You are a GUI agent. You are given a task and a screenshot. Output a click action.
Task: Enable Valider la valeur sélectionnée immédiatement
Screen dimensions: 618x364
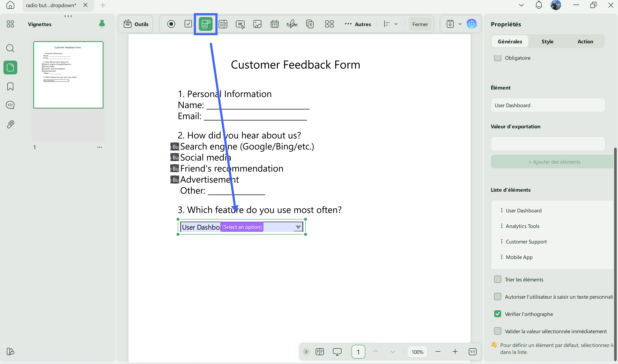click(497, 331)
